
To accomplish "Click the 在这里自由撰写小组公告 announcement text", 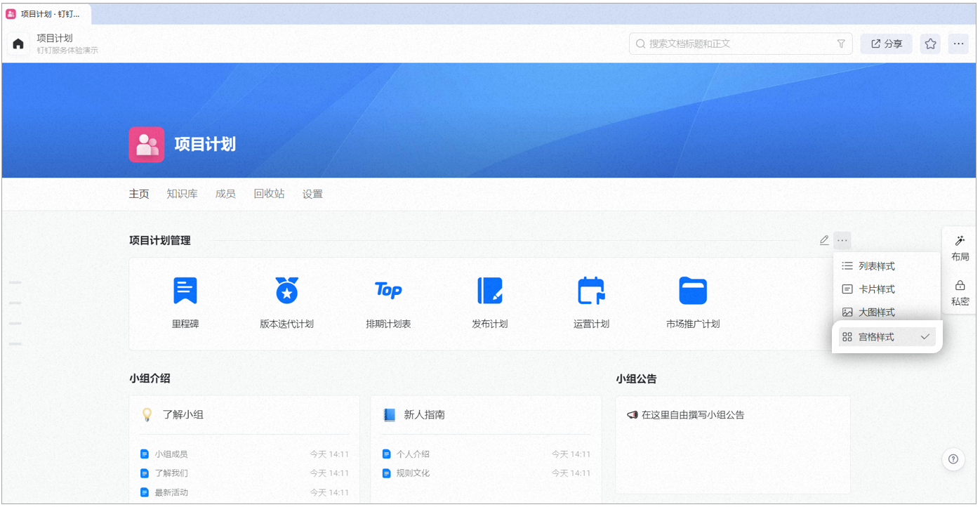I will click(x=693, y=415).
